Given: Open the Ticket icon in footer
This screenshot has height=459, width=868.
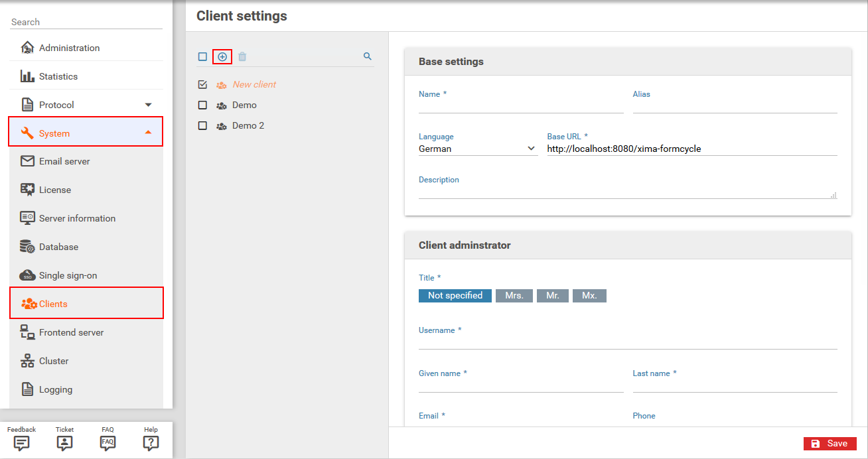Looking at the screenshot, I should click(x=64, y=443).
